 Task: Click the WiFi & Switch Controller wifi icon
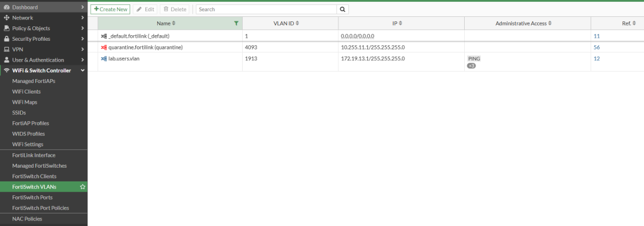click(6, 70)
